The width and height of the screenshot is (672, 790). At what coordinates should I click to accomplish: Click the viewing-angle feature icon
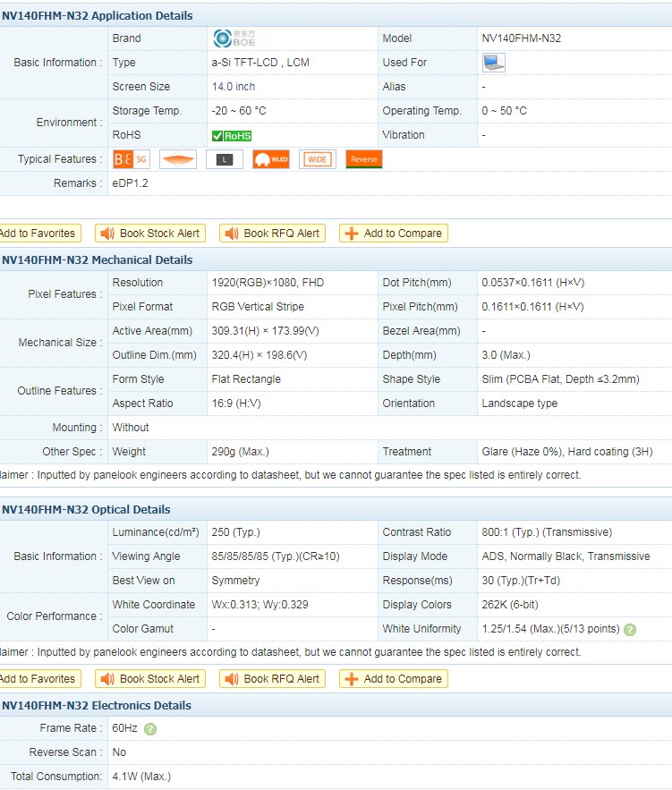click(x=178, y=160)
